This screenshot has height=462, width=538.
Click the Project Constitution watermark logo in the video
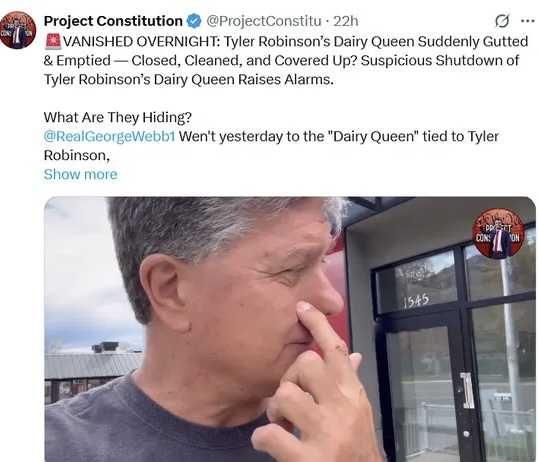click(x=498, y=233)
